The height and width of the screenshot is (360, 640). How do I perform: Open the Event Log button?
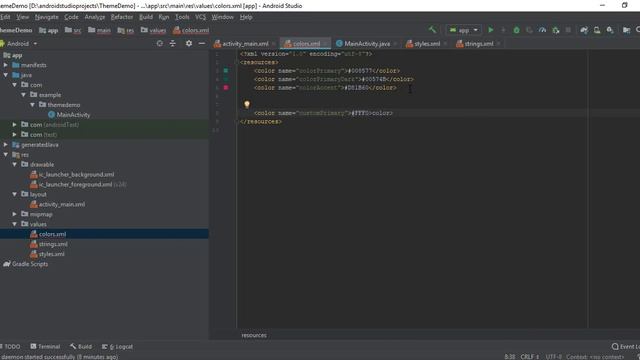[x=626, y=347]
